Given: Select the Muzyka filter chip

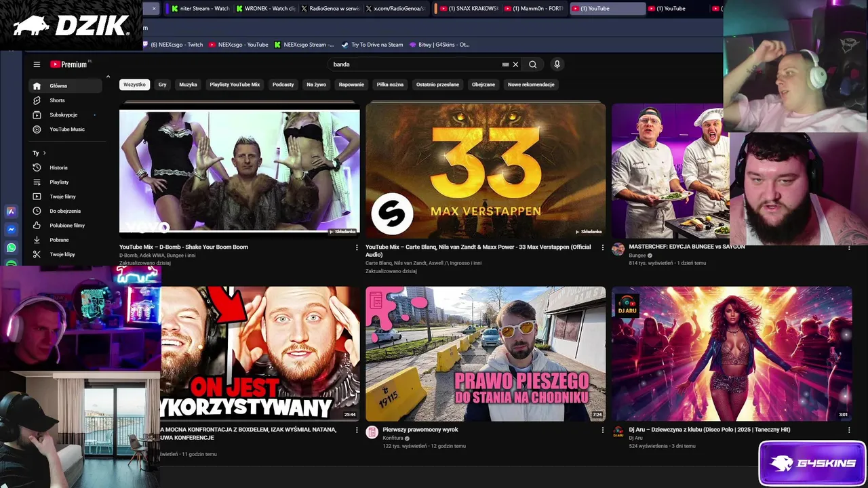Looking at the screenshot, I should click(188, 85).
